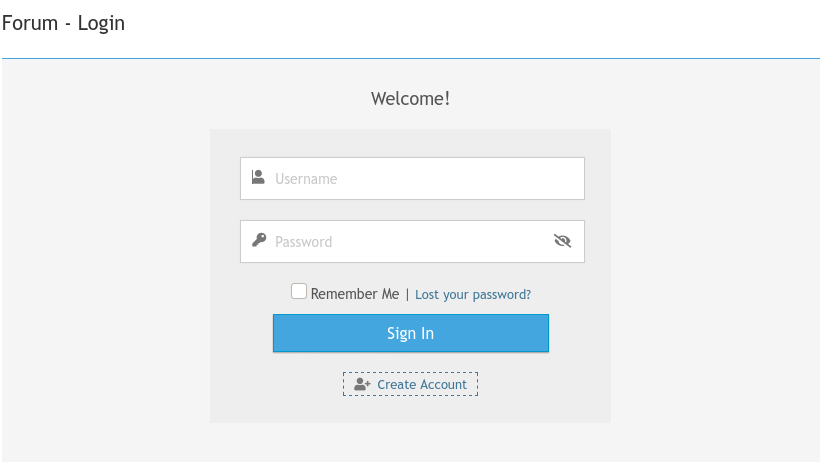This screenshot has height=462, width=825.
Task: Click the blue divider line under the title
Action: click(410, 58)
